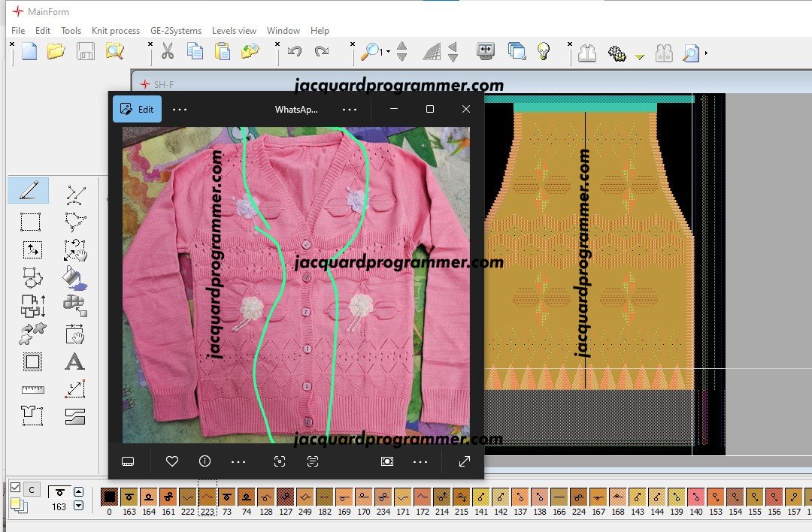The image size is (812, 532).
Task: Select the garment shape tool
Action: [x=32, y=416]
